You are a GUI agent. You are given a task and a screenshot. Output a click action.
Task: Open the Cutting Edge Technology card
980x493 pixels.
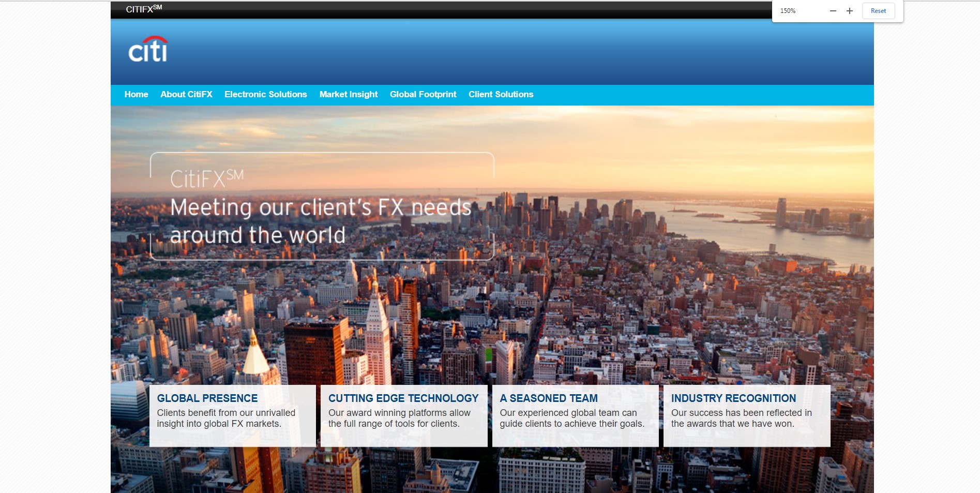tap(404, 415)
